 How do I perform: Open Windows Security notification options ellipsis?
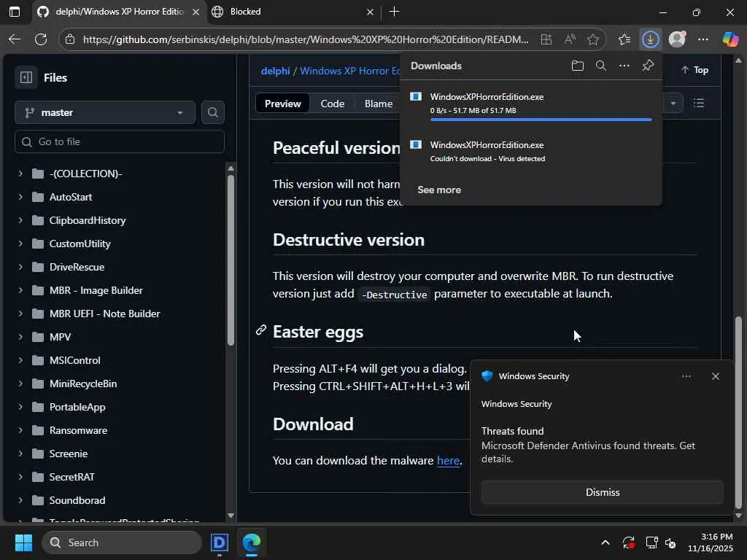pyautogui.click(x=686, y=376)
